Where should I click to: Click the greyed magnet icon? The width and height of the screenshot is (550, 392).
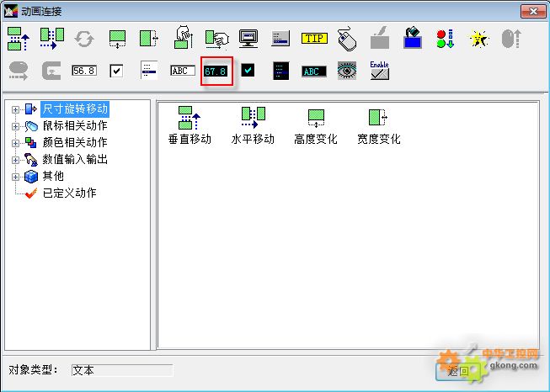[x=51, y=71]
